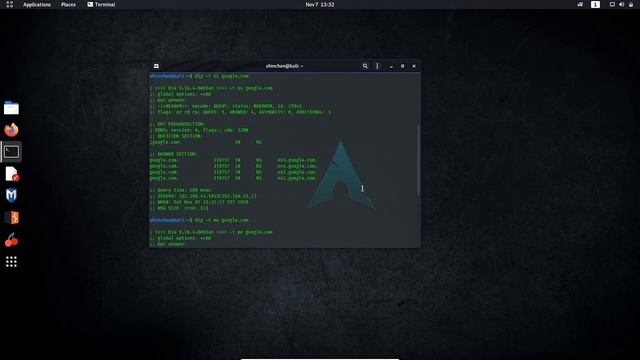Open the clock and calendar panel
640x360 pixels.
pyautogui.click(x=320, y=4)
